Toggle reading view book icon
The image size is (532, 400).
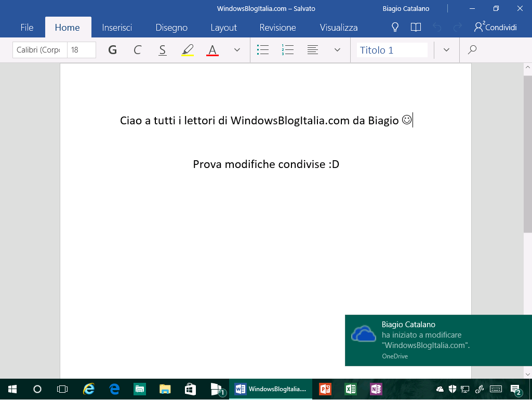click(x=416, y=27)
